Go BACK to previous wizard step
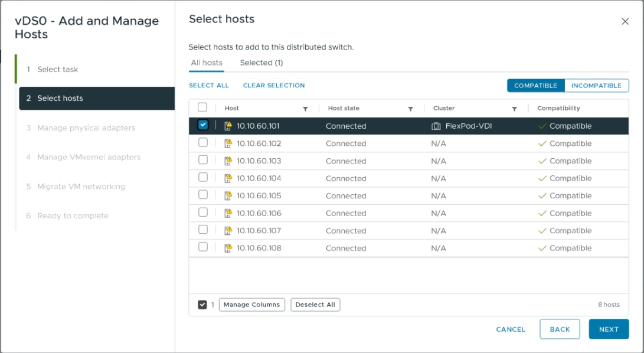The width and height of the screenshot is (644, 353). pos(560,329)
